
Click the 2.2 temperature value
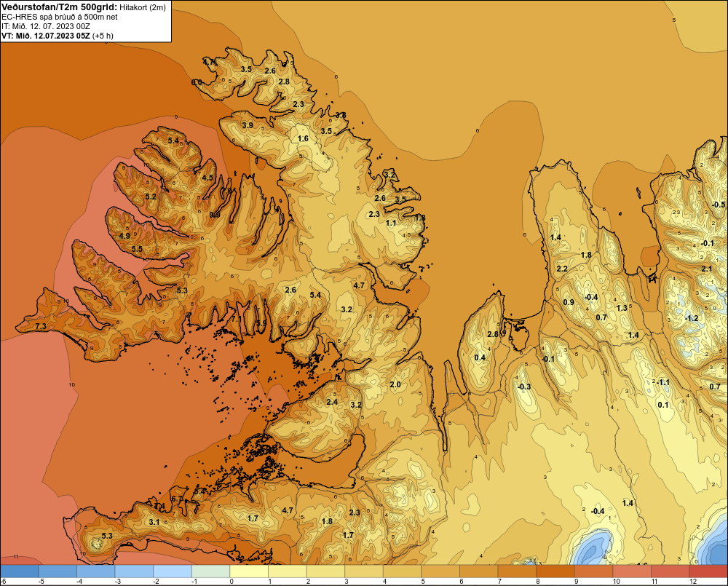click(x=562, y=269)
